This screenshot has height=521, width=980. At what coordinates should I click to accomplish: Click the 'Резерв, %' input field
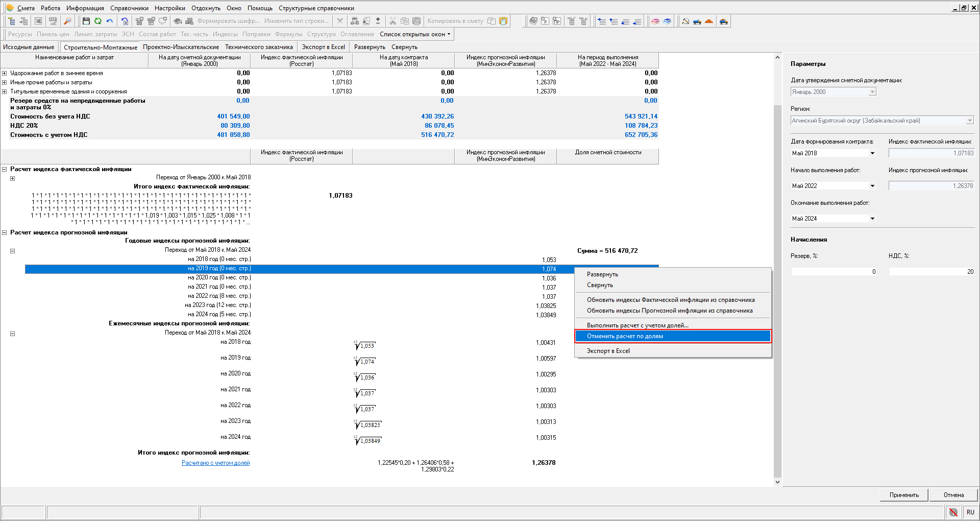click(834, 272)
